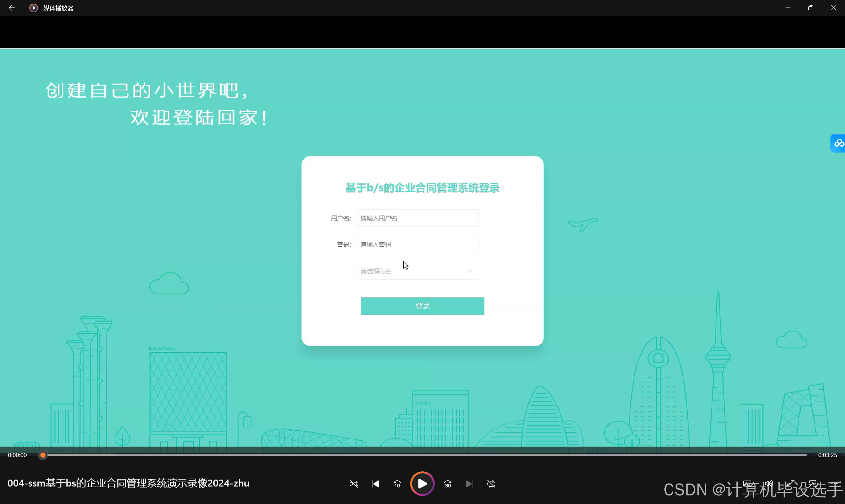Click the 请输入密码 password field
Viewport: 845px width, 504px height.
pos(417,244)
